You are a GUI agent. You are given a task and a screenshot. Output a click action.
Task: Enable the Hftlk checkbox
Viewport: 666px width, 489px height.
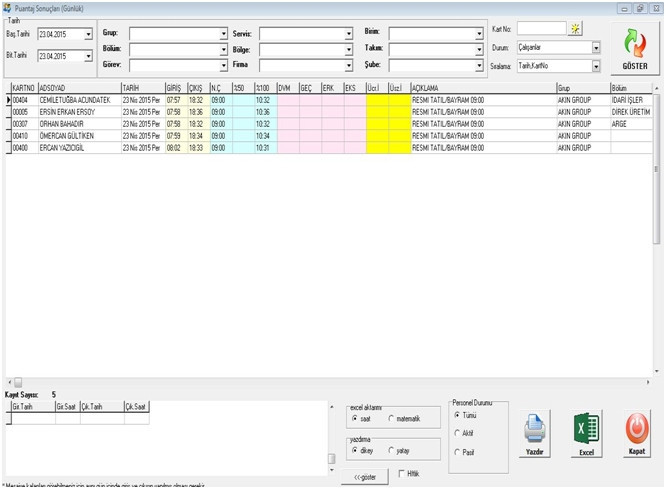point(402,473)
